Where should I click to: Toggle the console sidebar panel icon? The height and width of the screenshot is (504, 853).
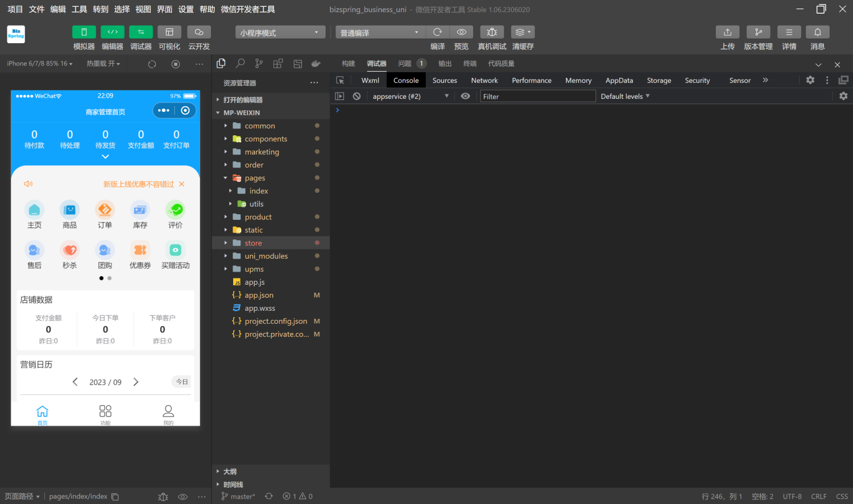click(339, 96)
